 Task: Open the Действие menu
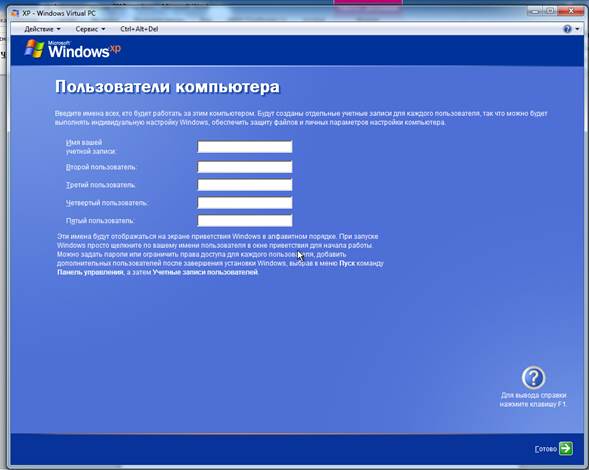click(x=42, y=29)
